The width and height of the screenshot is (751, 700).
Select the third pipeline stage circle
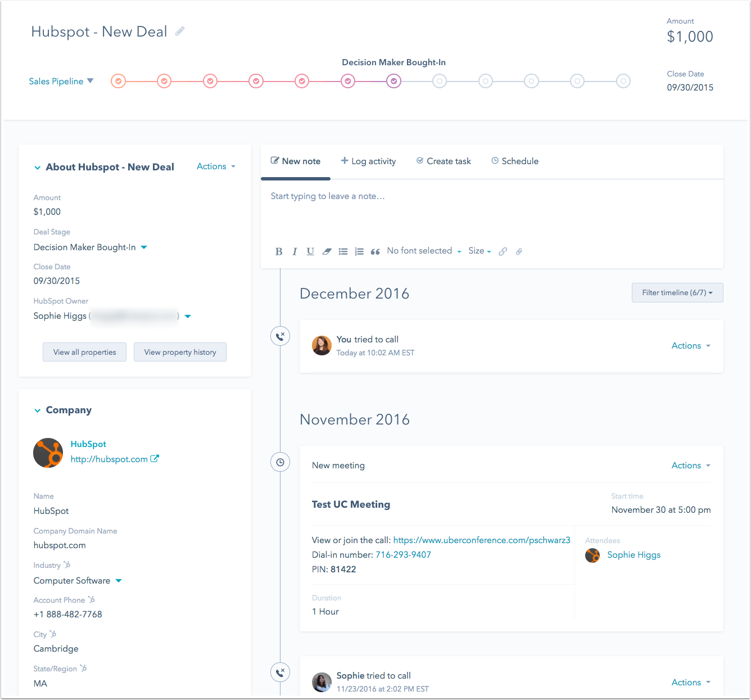coord(210,82)
